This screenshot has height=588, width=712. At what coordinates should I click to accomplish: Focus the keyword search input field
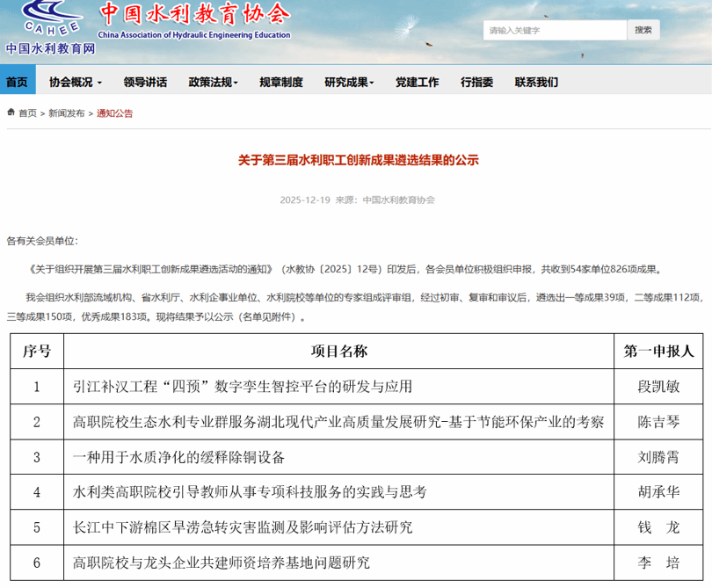554,30
